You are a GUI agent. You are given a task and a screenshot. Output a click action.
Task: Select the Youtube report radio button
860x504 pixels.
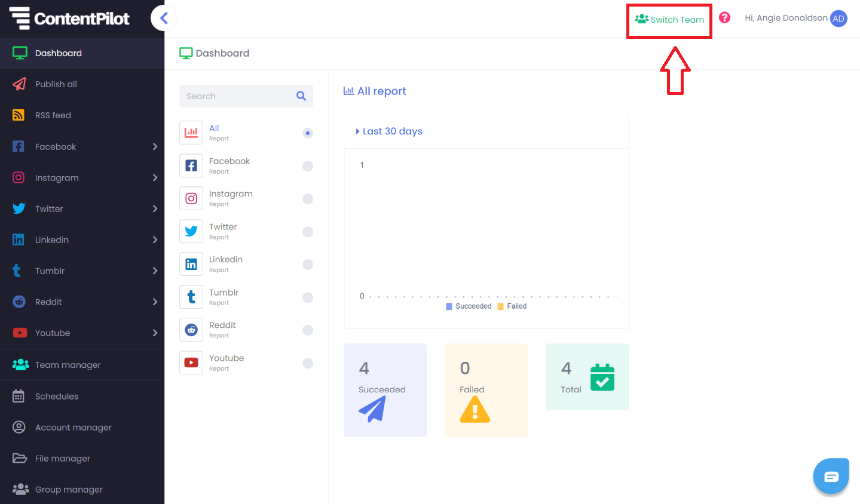308,363
